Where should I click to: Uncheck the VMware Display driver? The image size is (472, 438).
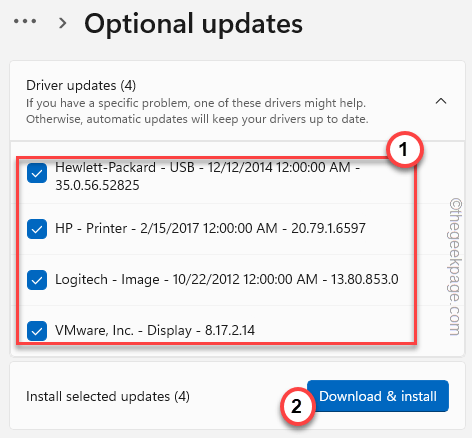click(x=37, y=331)
